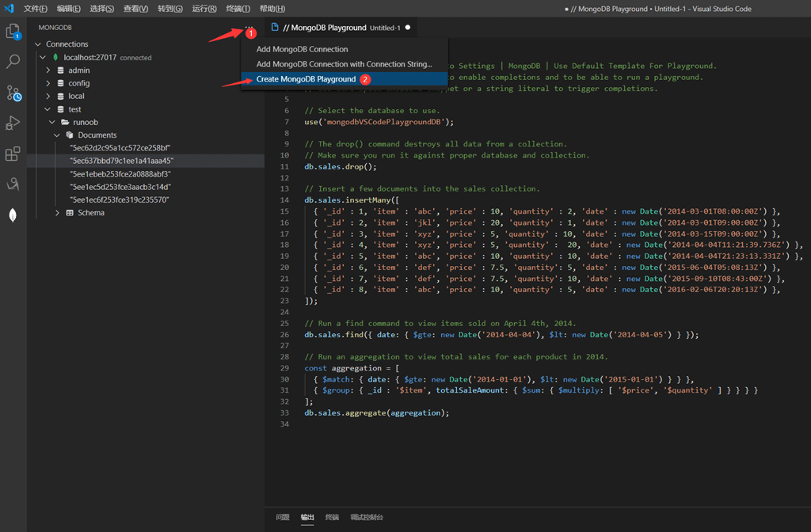Open the Run and Debug icon
Viewport: 811px width, 532px height.
(x=13, y=123)
